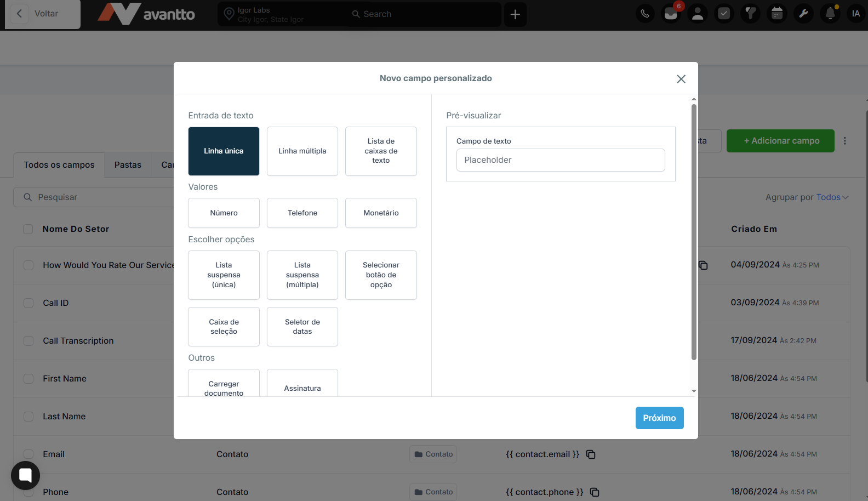Copy the contact.email merge key
The width and height of the screenshot is (868, 501).
pos(591,454)
